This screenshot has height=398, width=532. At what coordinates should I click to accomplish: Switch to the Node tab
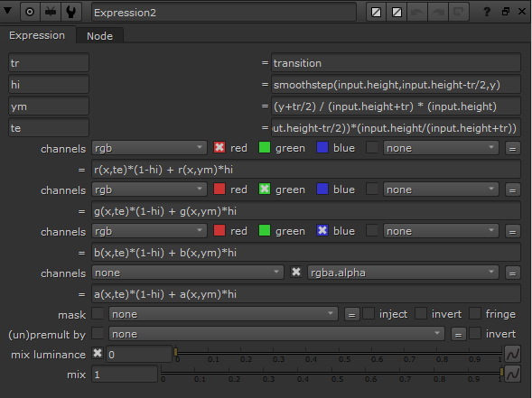click(x=99, y=36)
